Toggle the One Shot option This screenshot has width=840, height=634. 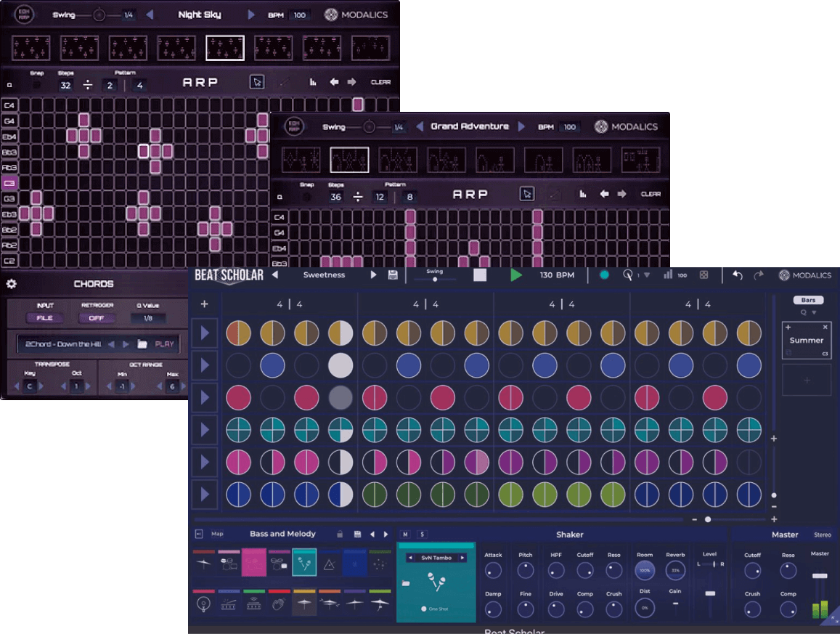[x=424, y=609]
